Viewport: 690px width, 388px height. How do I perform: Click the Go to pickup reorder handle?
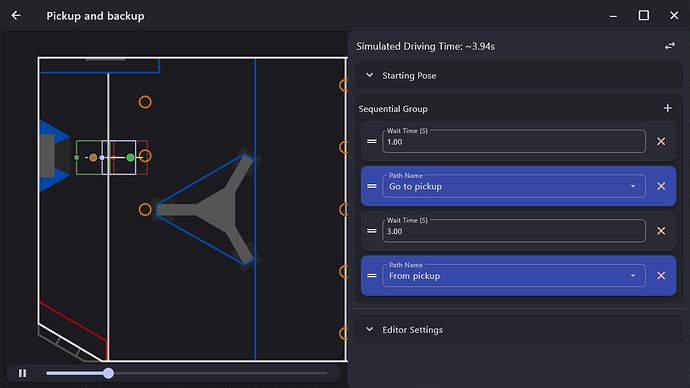[x=372, y=186]
